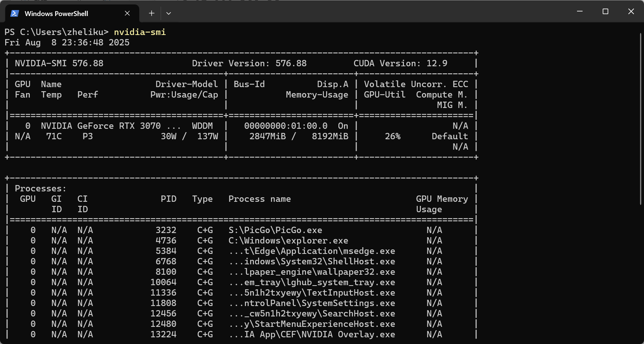Click the 26% GPU utilization value
Screen dimensions: 644x344
393,136
